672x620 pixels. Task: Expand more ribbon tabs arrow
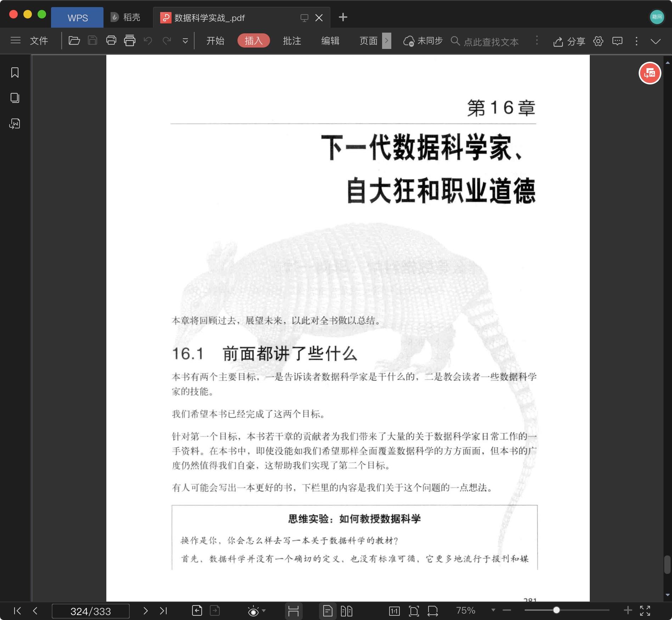tap(387, 41)
